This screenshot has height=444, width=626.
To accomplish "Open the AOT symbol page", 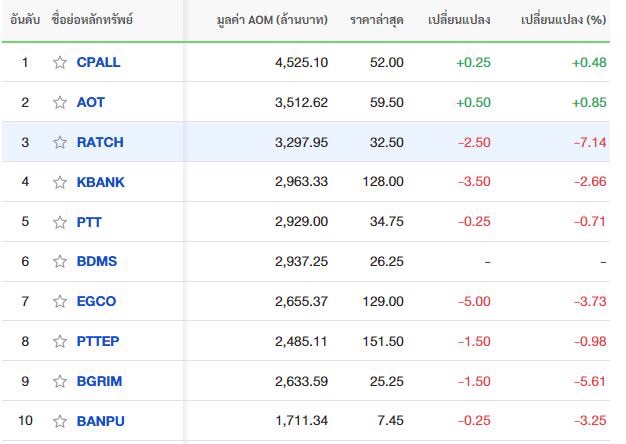I will tap(91, 102).
